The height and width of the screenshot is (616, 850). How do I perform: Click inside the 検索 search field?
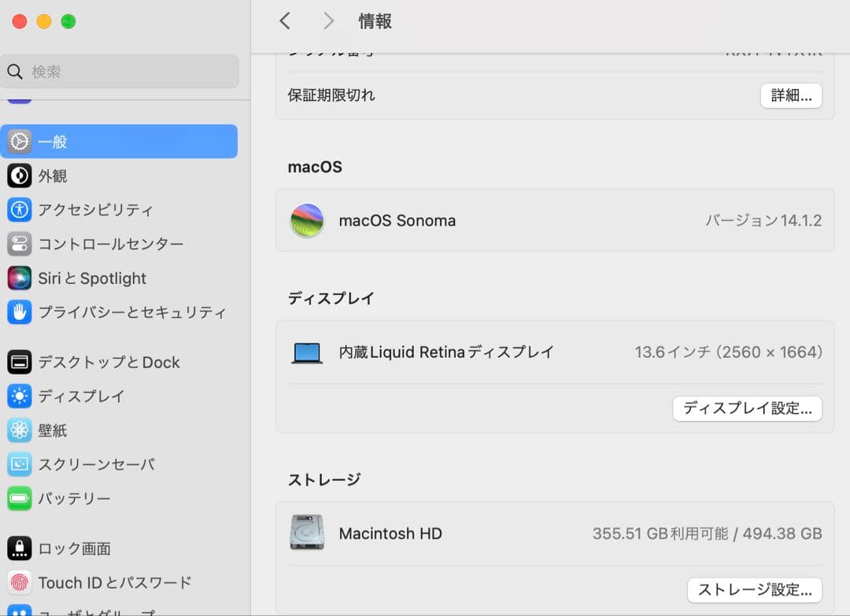coord(120,71)
